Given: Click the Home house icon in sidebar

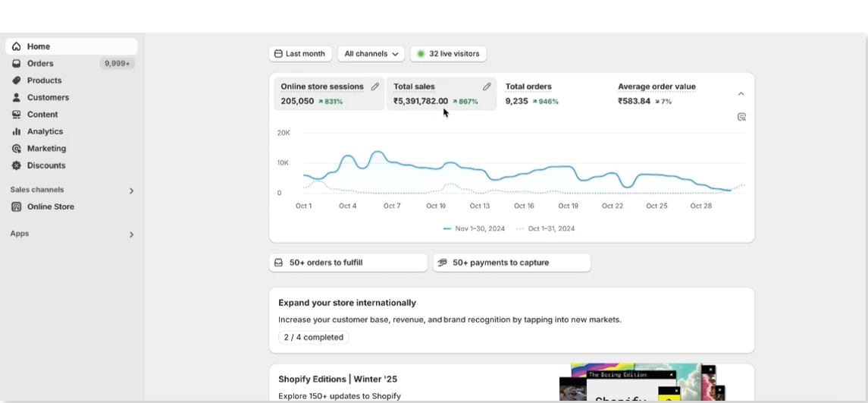Looking at the screenshot, I should (17, 46).
